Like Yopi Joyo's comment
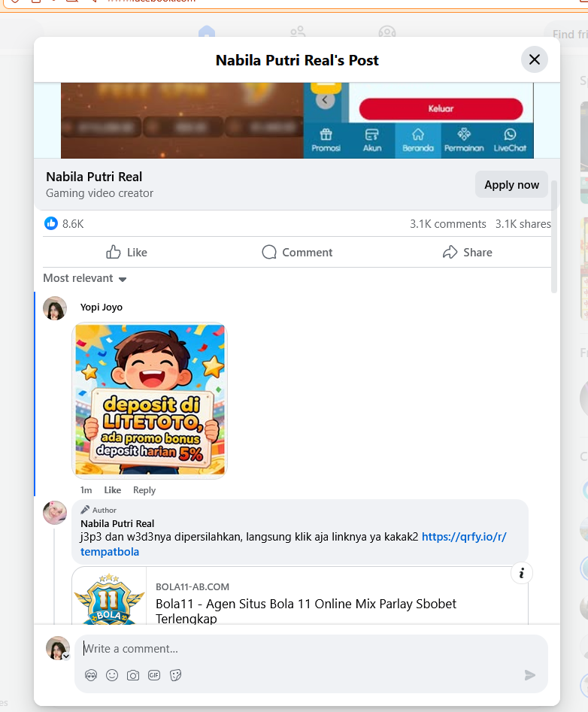 112,490
